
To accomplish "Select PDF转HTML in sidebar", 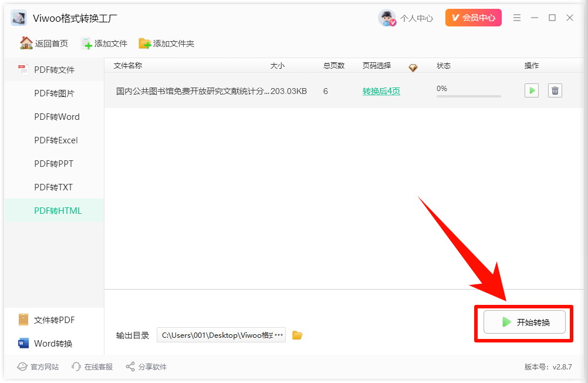I will tap(54, 211).
